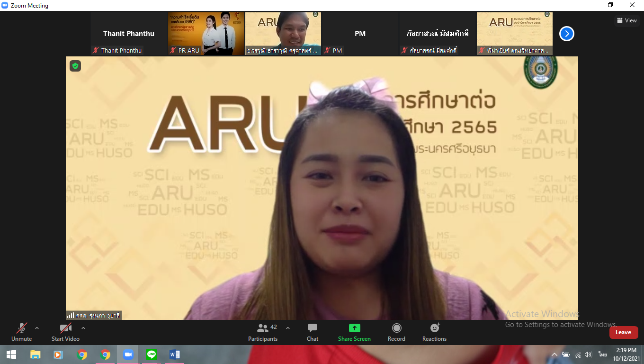The width and height of the screenshot is (644, 364).
Task: Open the Wi-Fi network tray icon
Action: [578, 355]
